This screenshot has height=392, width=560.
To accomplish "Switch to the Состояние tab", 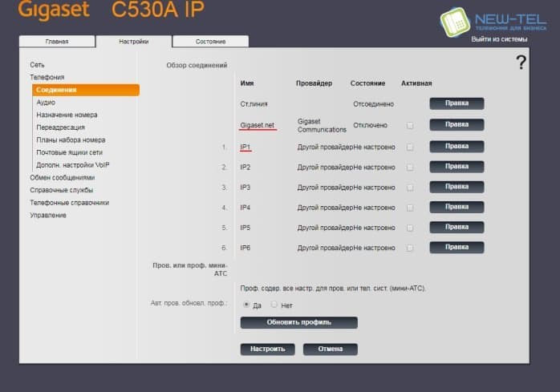I will tap(210, 42).
